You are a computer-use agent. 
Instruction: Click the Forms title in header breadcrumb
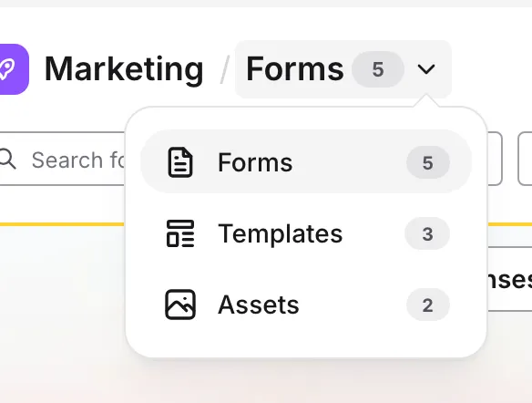point(295,69)
